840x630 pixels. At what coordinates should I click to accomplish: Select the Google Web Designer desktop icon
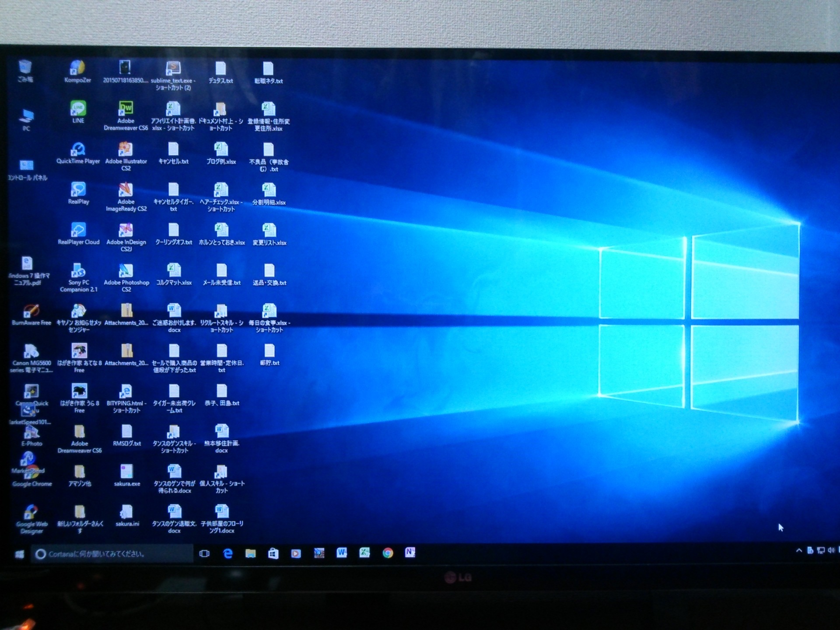click(31, 519)
